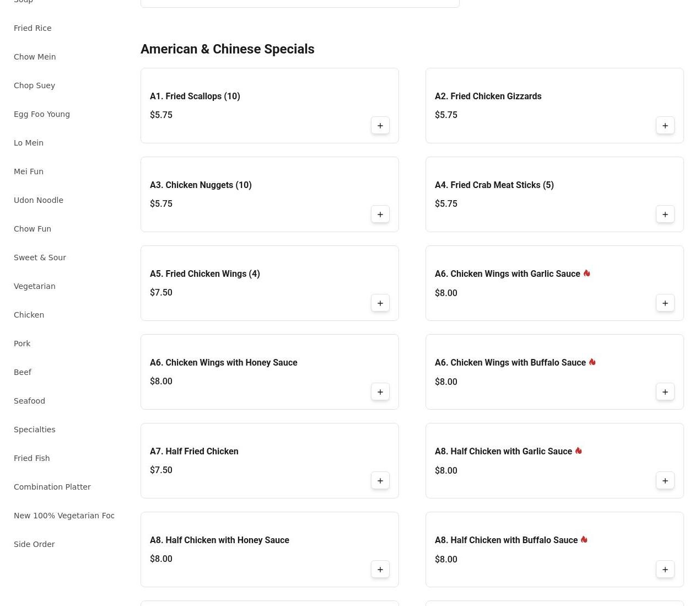Add Half Chicken with Buffalo Sauce
The image size is (700, 606).
point(665,570)
